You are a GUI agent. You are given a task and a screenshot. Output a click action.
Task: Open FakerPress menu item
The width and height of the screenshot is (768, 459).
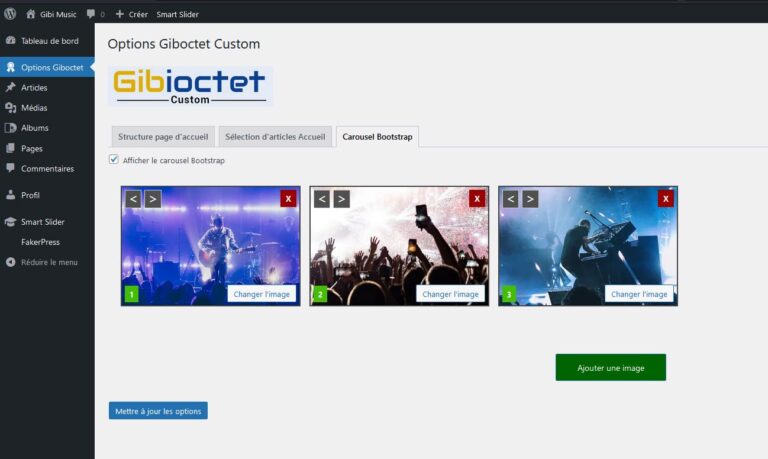coord(40,242)
